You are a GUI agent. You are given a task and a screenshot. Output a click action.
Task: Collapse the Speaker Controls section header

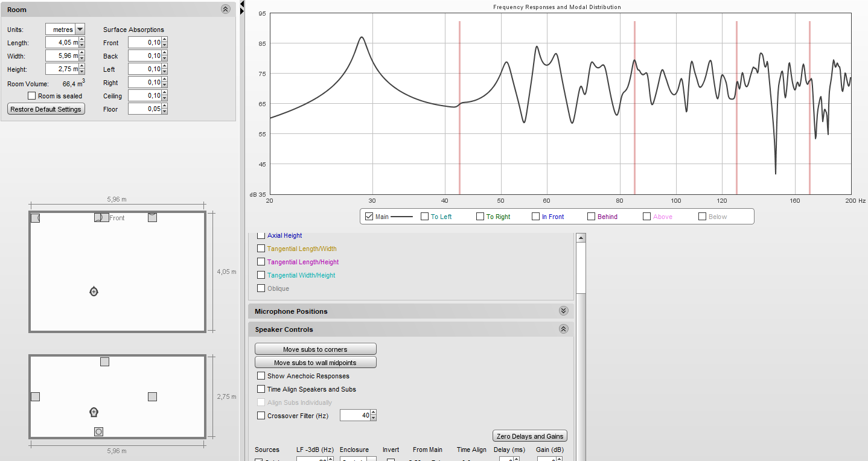[563, 329]
